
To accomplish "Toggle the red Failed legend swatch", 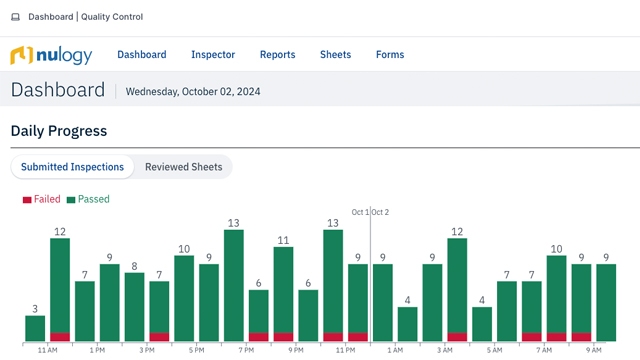I will [x=27, y=200].
